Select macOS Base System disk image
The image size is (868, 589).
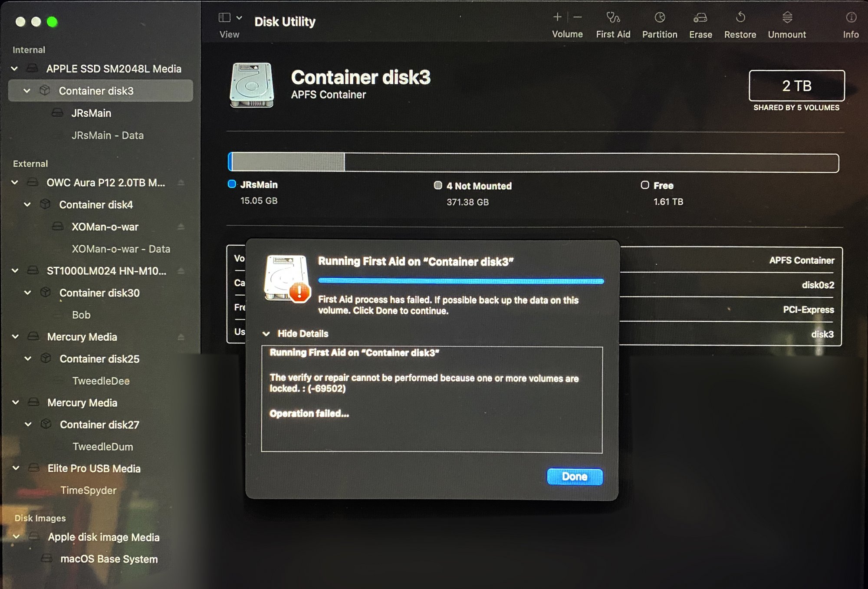(108, 559)
